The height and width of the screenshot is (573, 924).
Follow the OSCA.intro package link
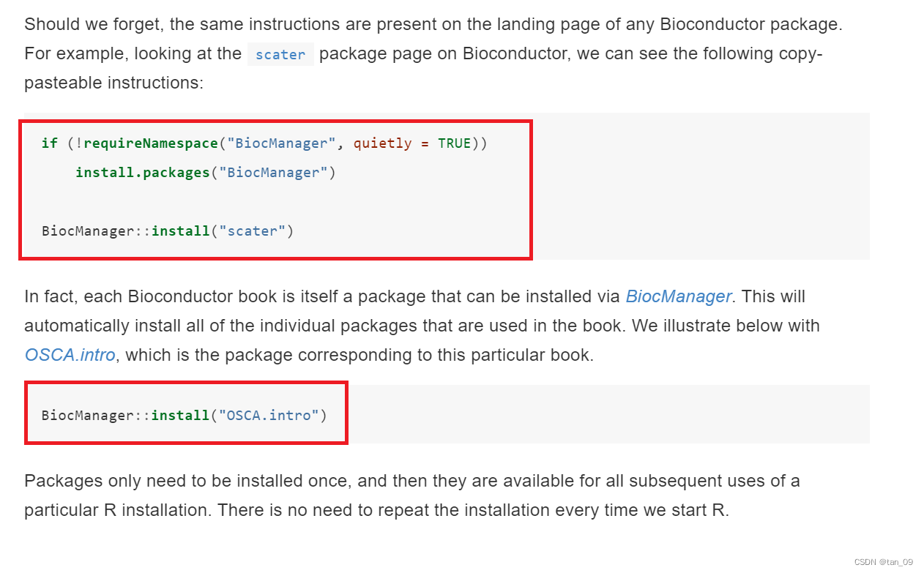click(70, 355)
